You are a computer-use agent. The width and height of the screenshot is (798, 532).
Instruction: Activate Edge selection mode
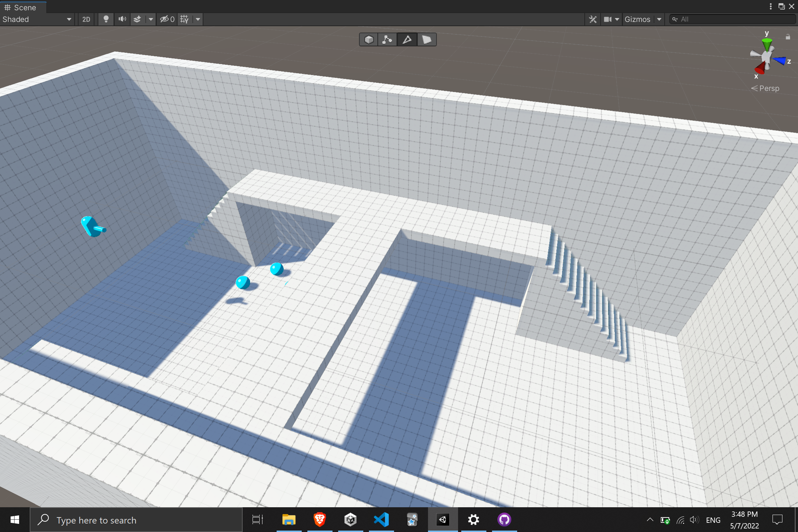(x=407, y=40)
